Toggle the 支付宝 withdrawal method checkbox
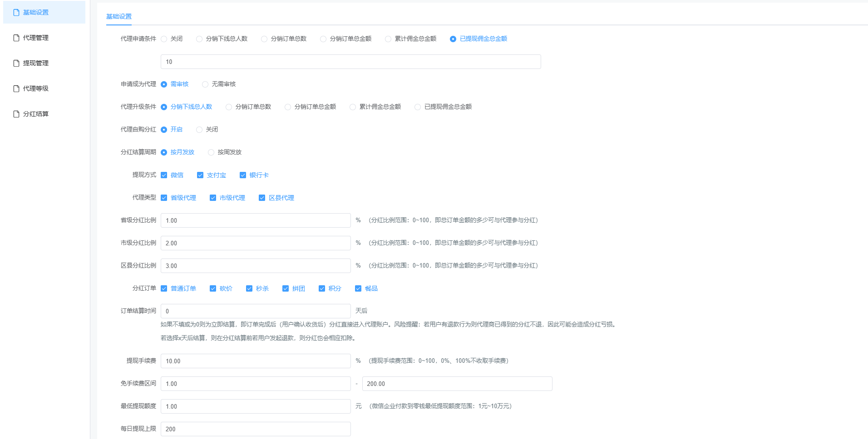This screenshot has height=439, width=868. pyautogui.click(x=200, y=175)
